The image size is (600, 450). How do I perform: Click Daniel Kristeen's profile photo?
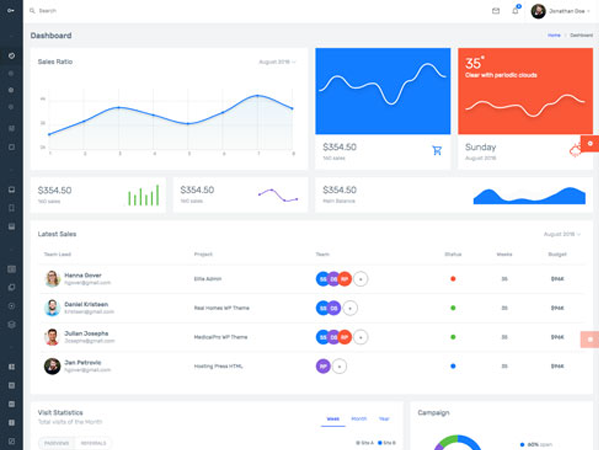point(52,308)
